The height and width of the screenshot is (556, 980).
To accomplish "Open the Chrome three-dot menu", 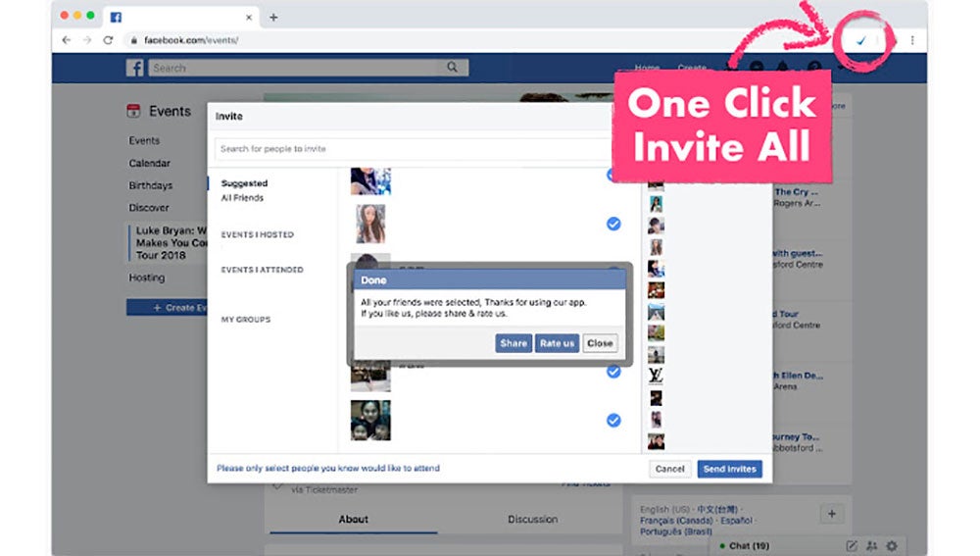I will pos(912,40).
